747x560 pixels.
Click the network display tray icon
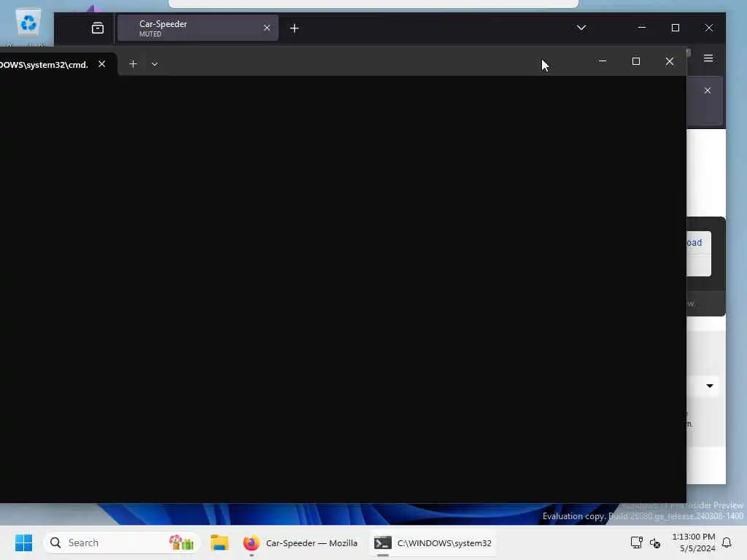click(636, 542)
